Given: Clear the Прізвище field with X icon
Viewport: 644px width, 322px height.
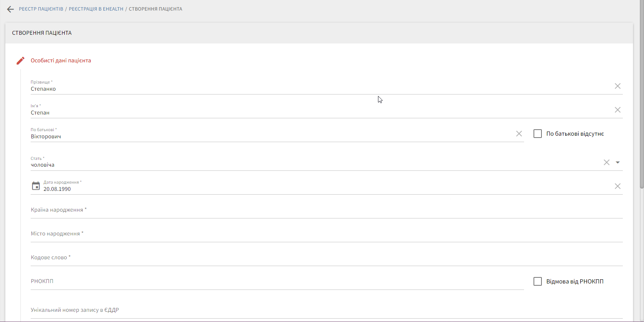Looking at the screenshot, I should tap(618, 86).
